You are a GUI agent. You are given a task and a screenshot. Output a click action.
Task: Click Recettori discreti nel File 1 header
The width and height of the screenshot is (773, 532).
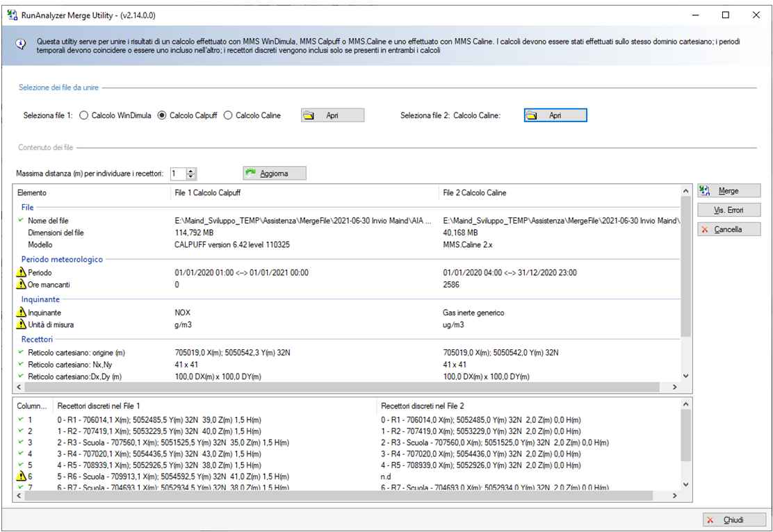(x=215, y=406)
